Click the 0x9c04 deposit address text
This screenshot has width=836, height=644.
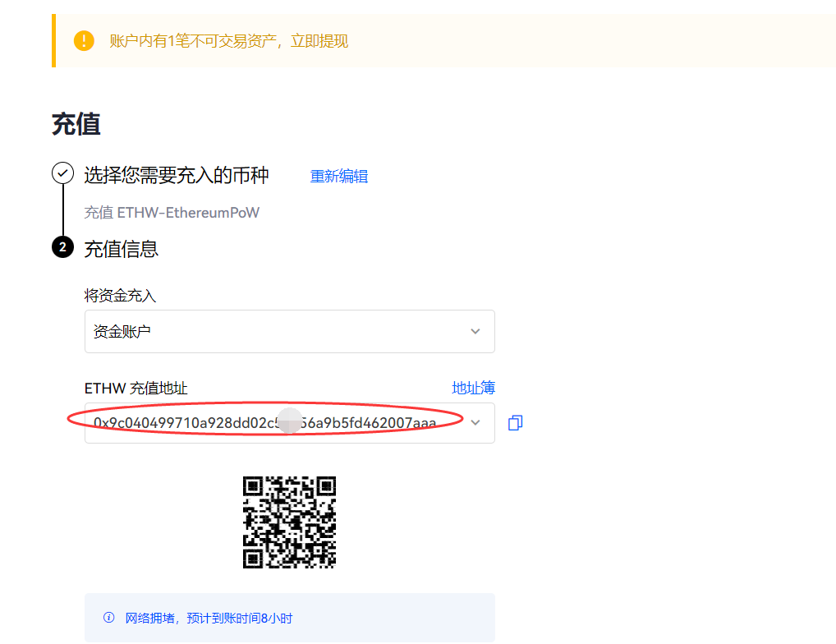click(264, 423)
